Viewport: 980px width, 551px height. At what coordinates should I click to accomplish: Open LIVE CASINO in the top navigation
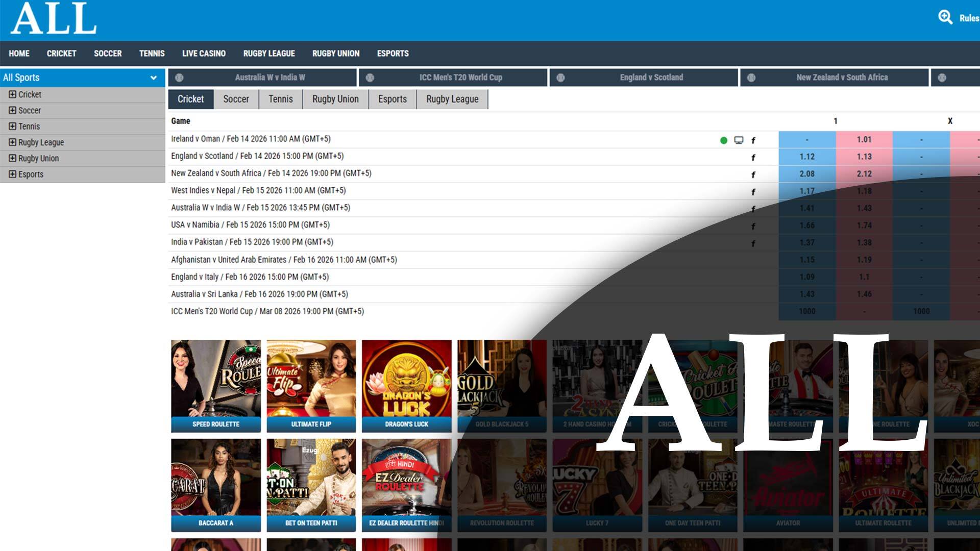tap(204, 54)
